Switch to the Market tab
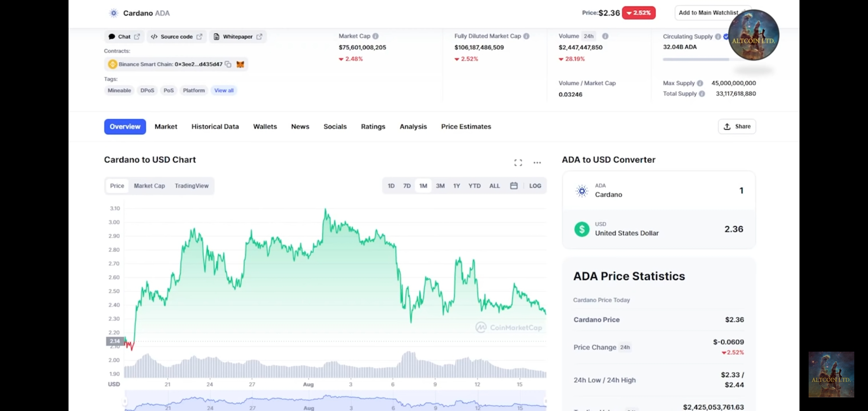This screenshot has width=868, height=411. click(x=166, y=127)
